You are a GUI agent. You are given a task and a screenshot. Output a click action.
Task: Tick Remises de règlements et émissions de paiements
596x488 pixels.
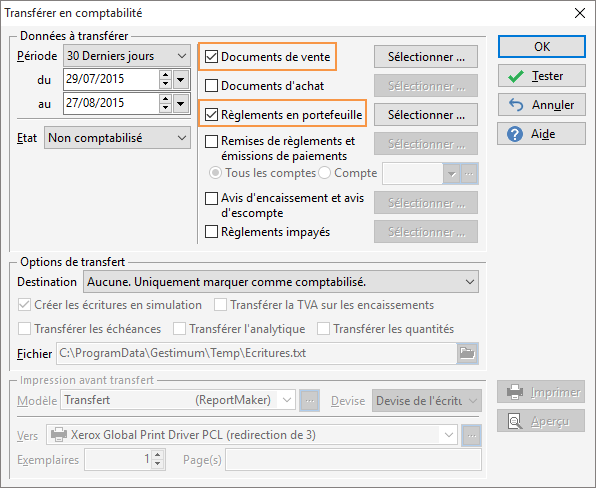211,141
